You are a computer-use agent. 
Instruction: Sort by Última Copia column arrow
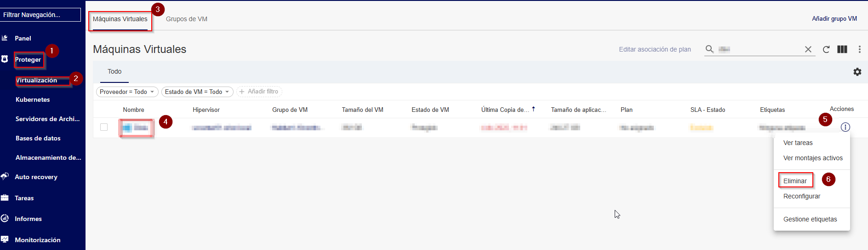click(533, 109)
